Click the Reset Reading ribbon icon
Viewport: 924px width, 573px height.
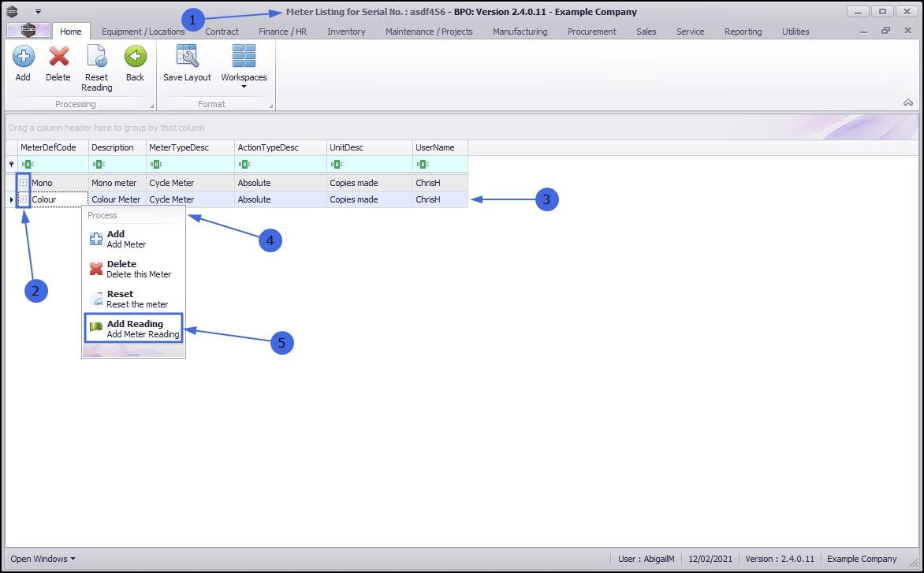click(97, 57)
